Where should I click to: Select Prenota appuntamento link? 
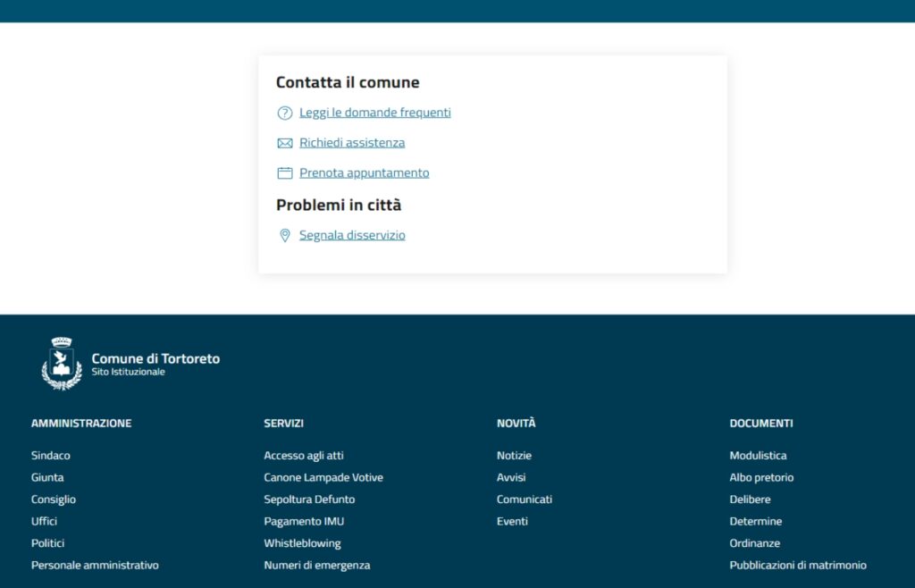click(x=364, y=173)
